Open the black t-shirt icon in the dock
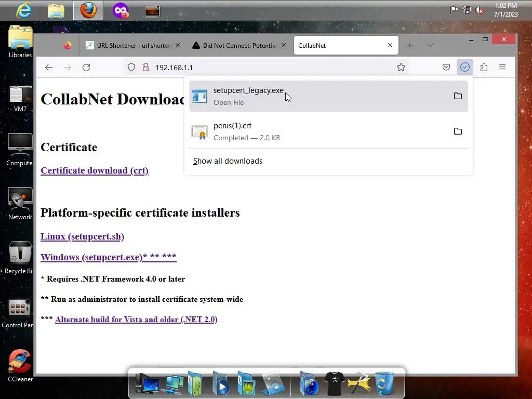Viewport: 532px width, 399px height. [335, 383]
